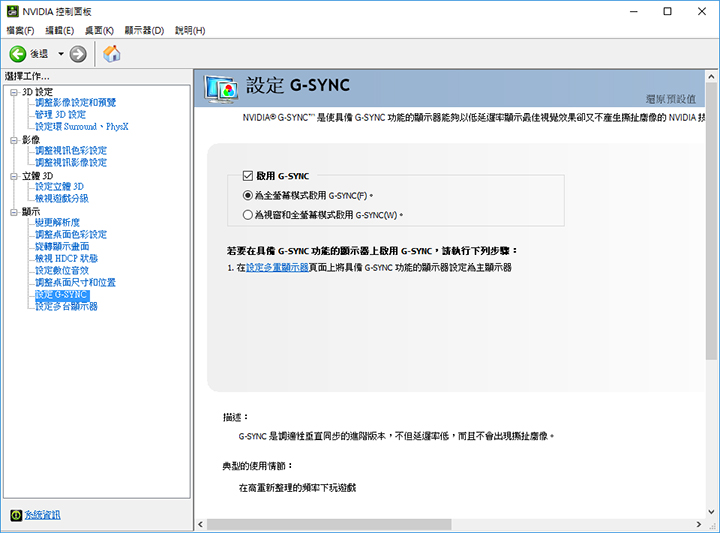Open 調整視訊影像設定 tree item
The width and height of the screenshot is (720, 533).
(x=71, y=163)
